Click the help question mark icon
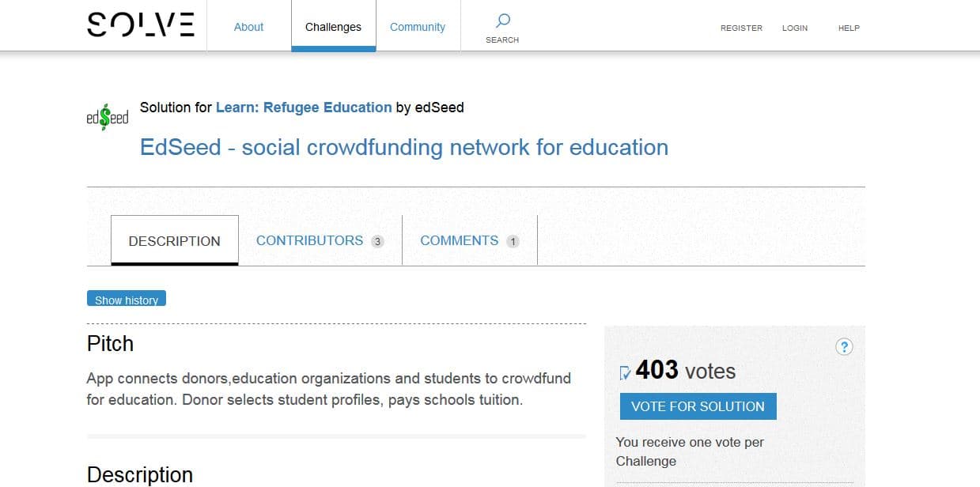Viewport: 980px width, 487px height. tap(844, 346)
